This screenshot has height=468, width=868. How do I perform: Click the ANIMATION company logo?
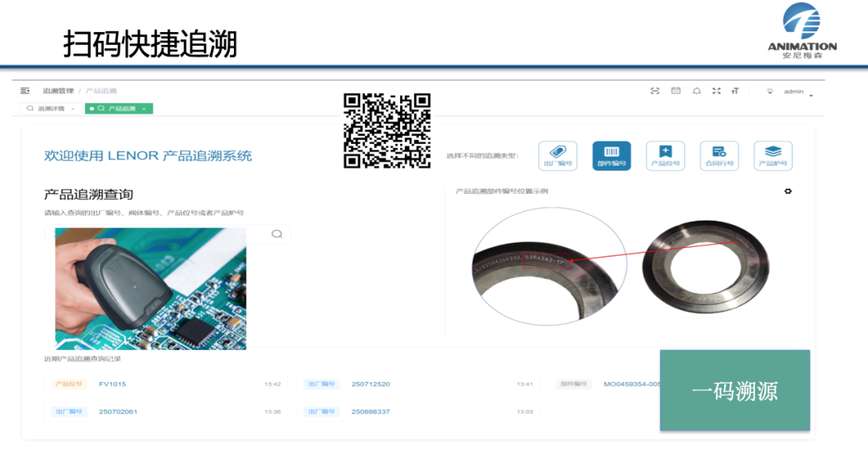(802, 31)
